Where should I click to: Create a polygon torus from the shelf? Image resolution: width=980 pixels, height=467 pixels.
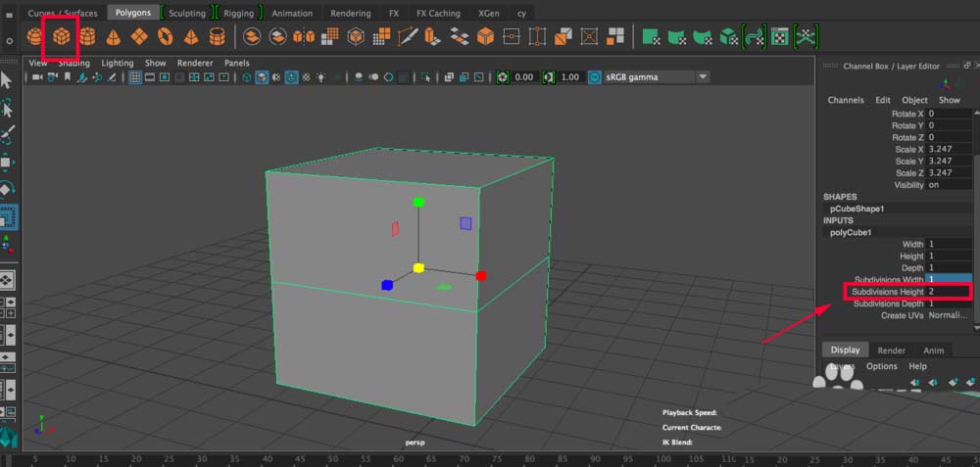click(165, 37)
